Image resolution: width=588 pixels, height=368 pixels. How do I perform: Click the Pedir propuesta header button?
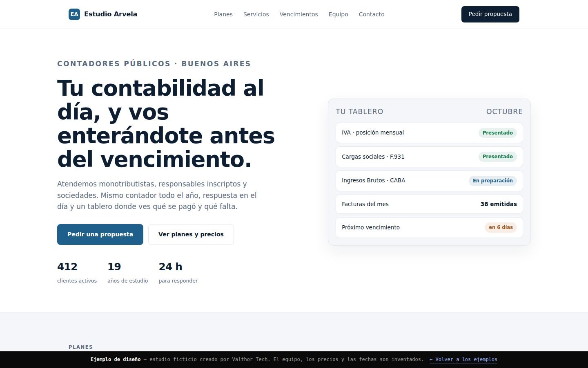[490, 14]
